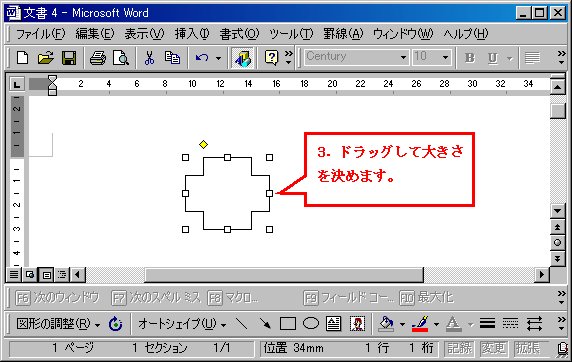Open the fill color dropdown arrow
The width and height of the screenshot is (572, 362).
[402, 324]
